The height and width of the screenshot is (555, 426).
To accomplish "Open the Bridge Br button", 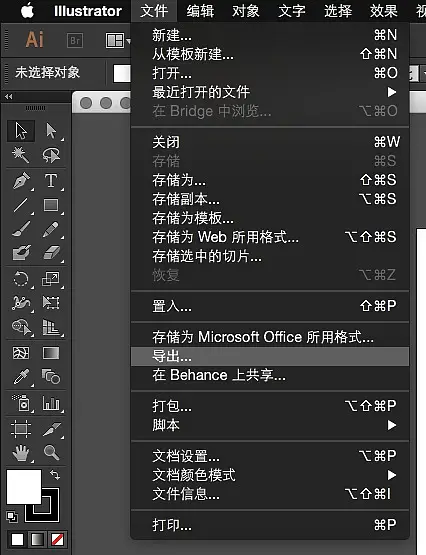I will (x=75, y=40).
